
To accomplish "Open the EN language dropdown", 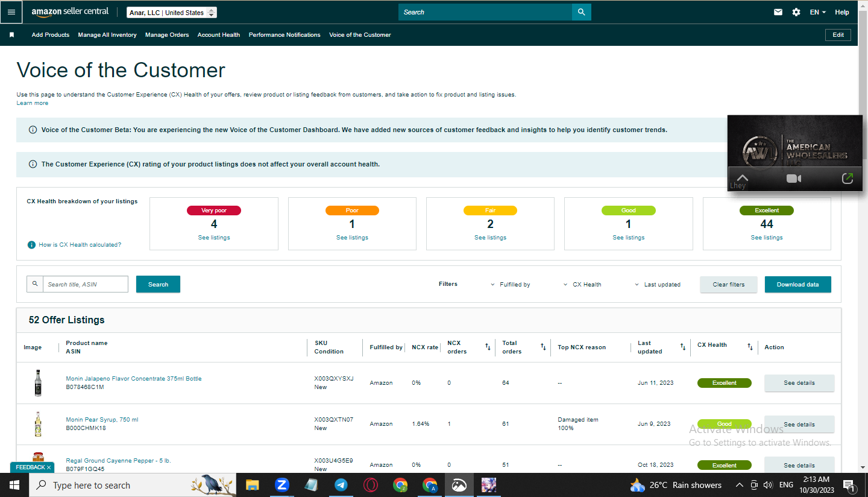I will click(817, 12).
